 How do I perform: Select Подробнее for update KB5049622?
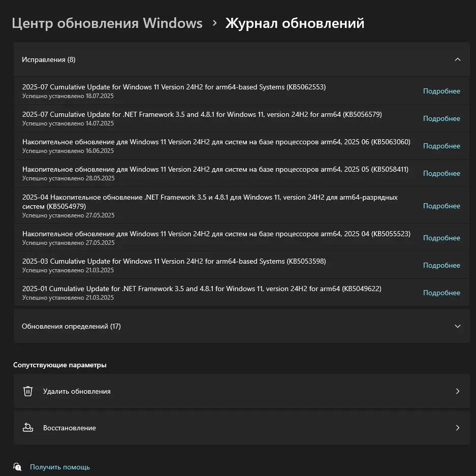(x=441, y=293)
